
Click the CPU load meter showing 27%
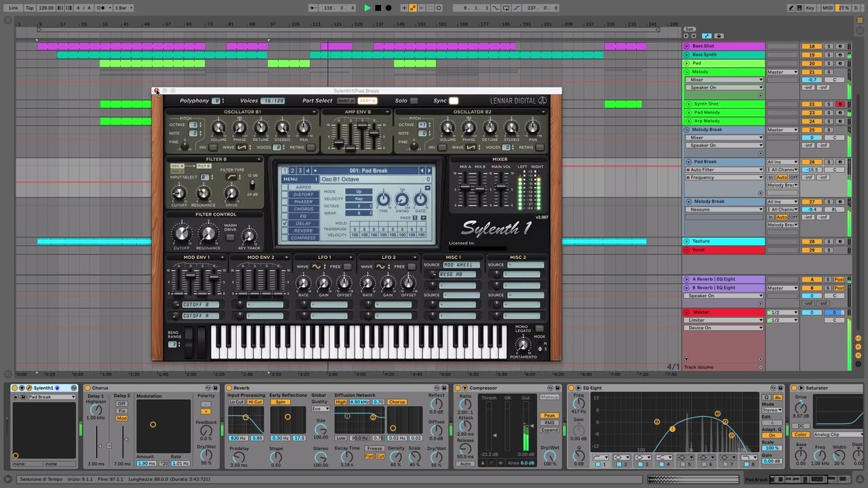tap(844, 8)
